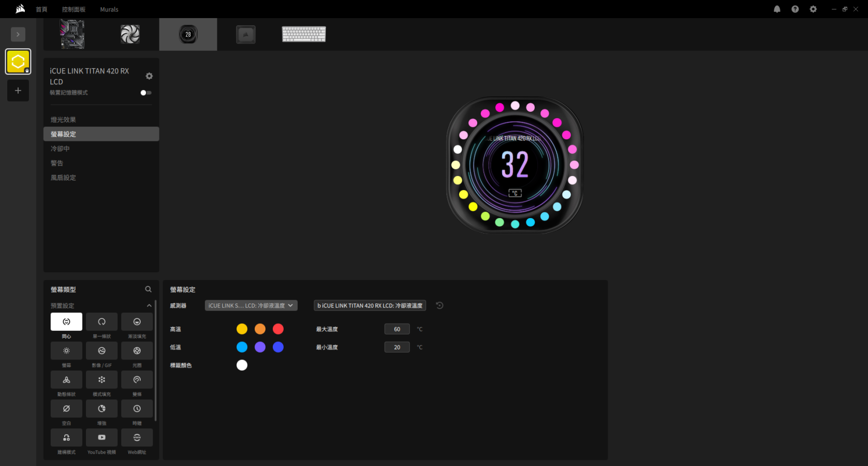Select the YouTube 視頻 screen type
This screenshot has width=868, height=466.
click(101, 438)
